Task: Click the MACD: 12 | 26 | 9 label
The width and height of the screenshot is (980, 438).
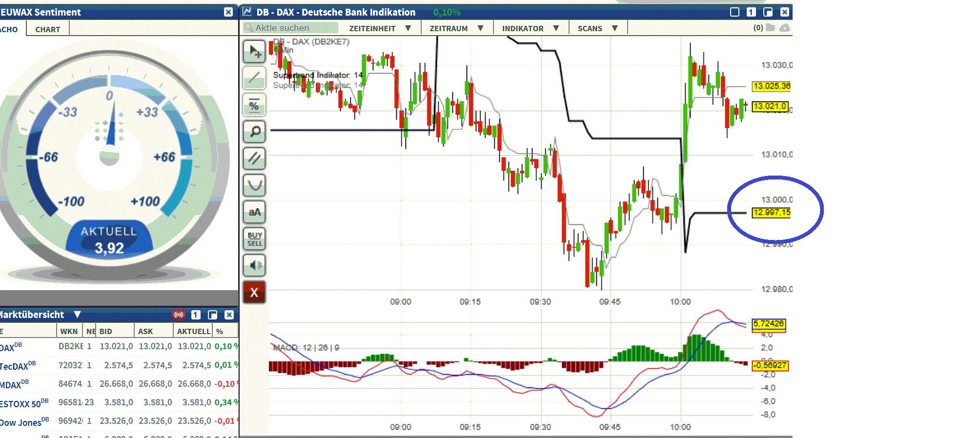Action: coord(306,348)
